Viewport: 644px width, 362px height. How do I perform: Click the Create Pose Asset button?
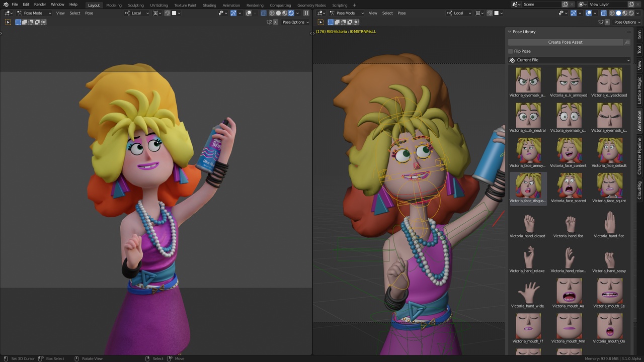[565, 42]
